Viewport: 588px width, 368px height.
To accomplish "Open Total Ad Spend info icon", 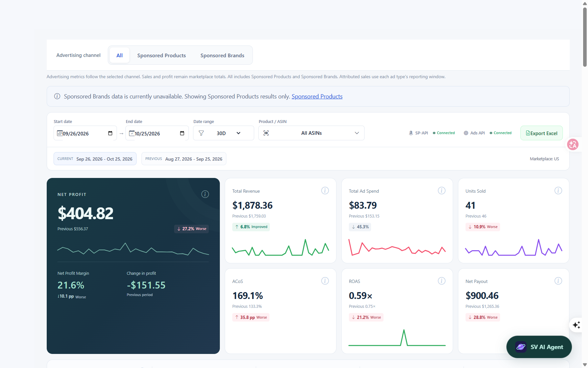I will 442,191.
